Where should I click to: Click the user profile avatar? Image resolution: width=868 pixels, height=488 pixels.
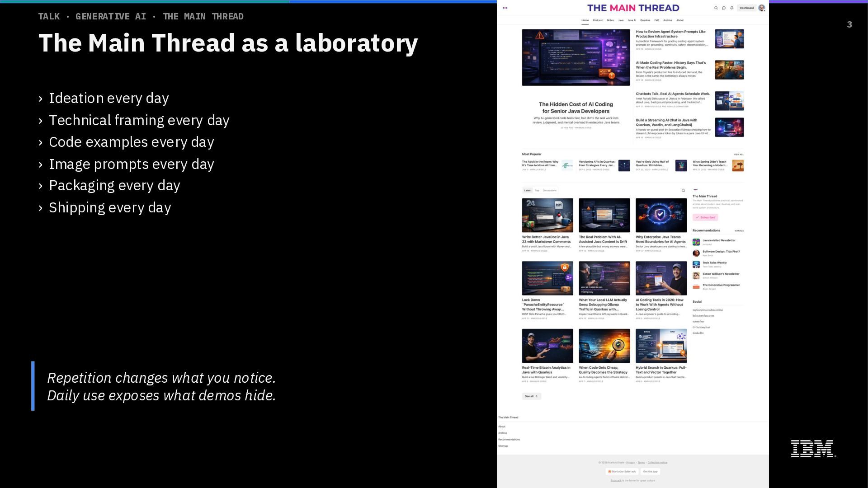pyautogui.click(x=762, y=8)
